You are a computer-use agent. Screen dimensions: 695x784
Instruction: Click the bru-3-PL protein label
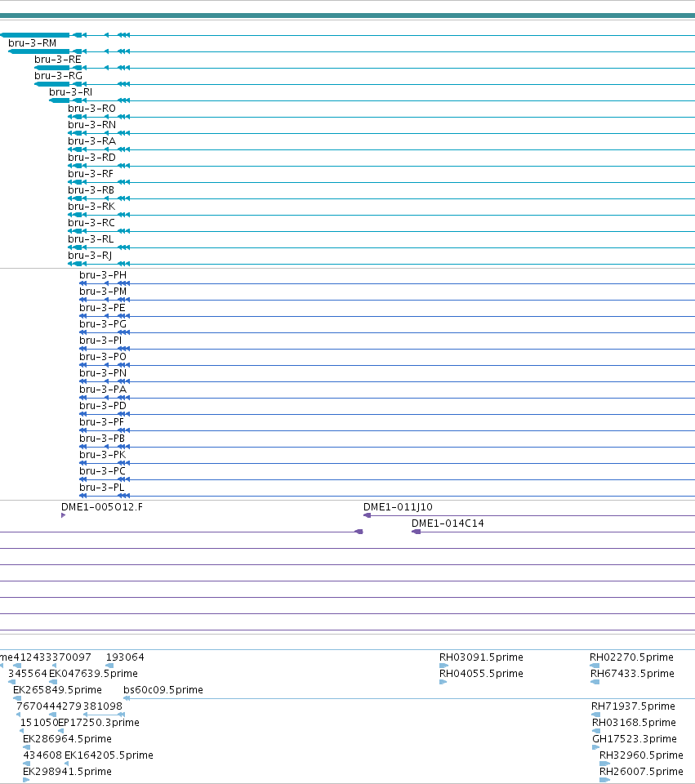coord(102,488)
